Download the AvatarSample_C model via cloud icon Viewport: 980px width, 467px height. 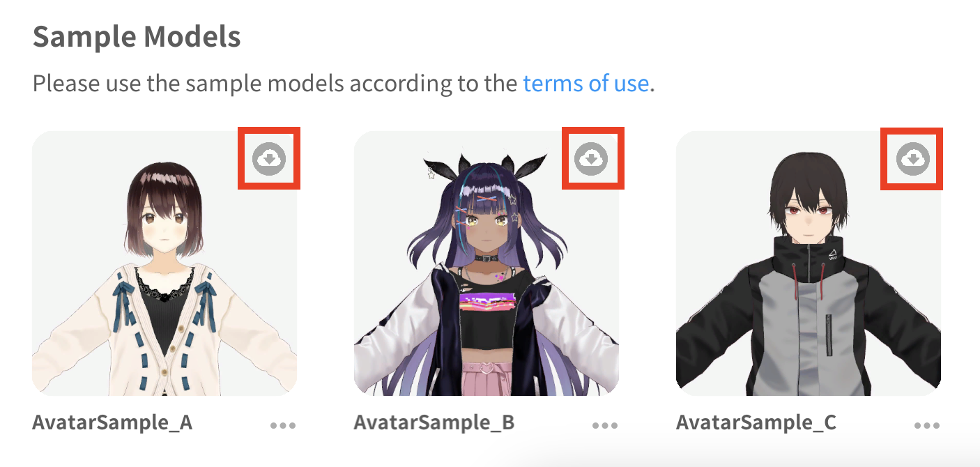pos(913,160)
